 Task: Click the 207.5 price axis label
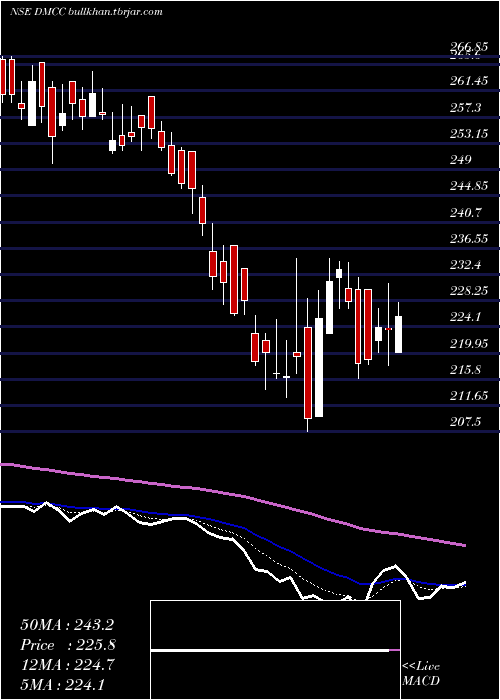467,422
